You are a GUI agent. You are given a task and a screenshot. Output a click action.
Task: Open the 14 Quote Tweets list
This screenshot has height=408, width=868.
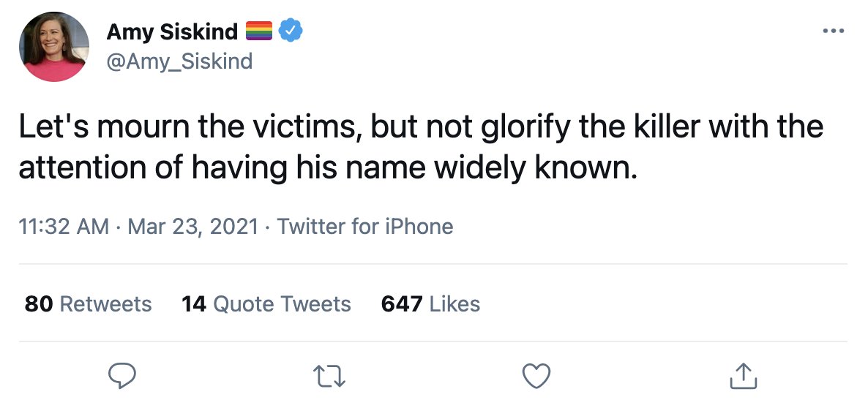pyautogui.click(x=266, y=304)
